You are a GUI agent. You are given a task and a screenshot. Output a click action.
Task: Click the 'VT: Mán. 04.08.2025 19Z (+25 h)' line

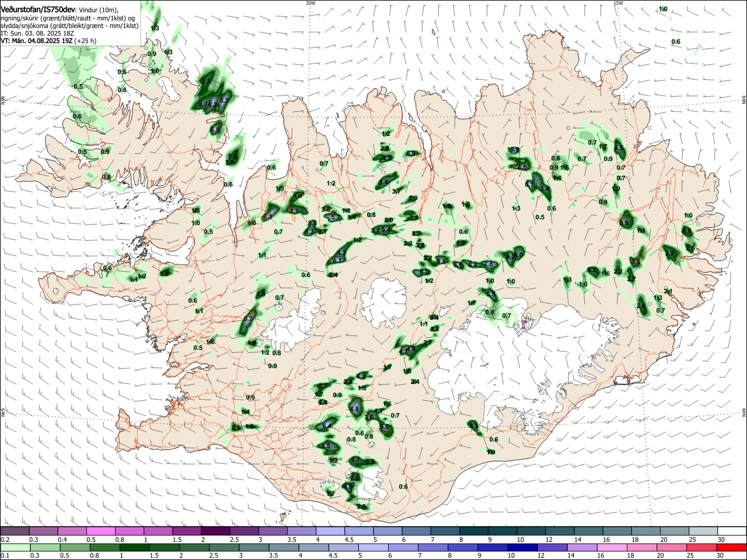coord(48,41)
